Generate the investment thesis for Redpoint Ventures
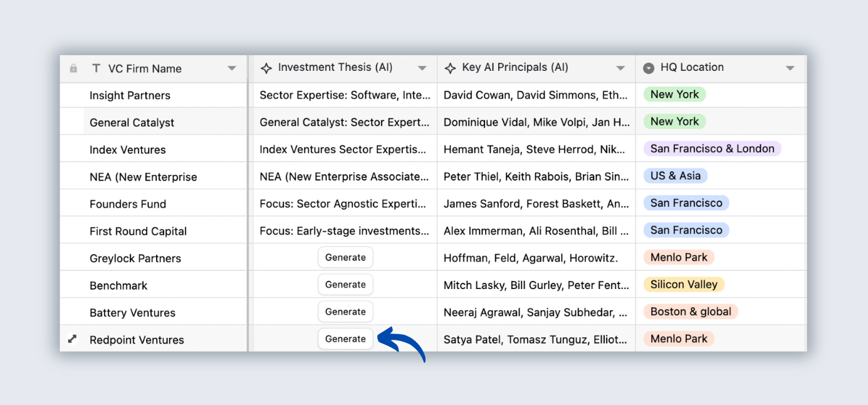Viewport: 868px width, 405px height. [x=345, y=339]
